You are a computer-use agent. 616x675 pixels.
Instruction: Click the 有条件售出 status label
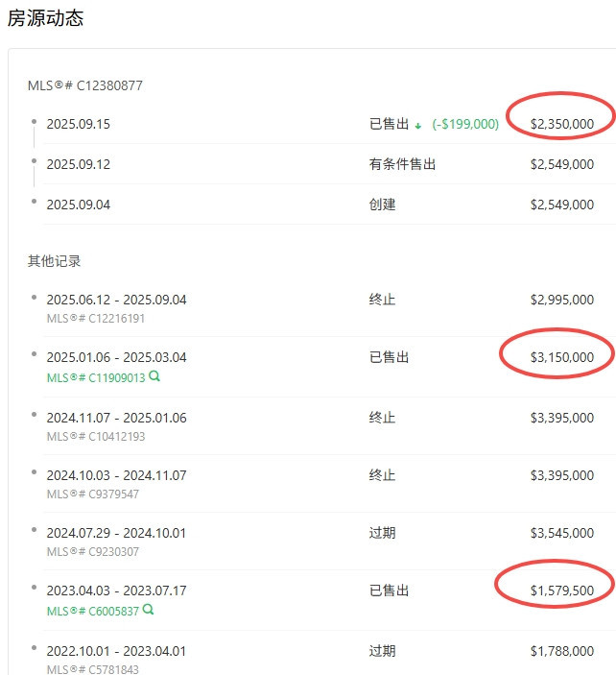click(402, 164)
